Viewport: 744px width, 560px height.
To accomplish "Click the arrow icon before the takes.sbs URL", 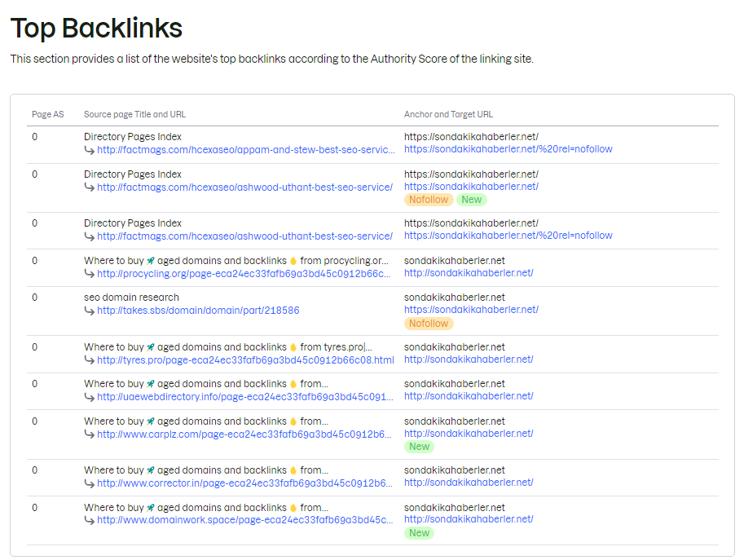I will (x=89, y=311).
